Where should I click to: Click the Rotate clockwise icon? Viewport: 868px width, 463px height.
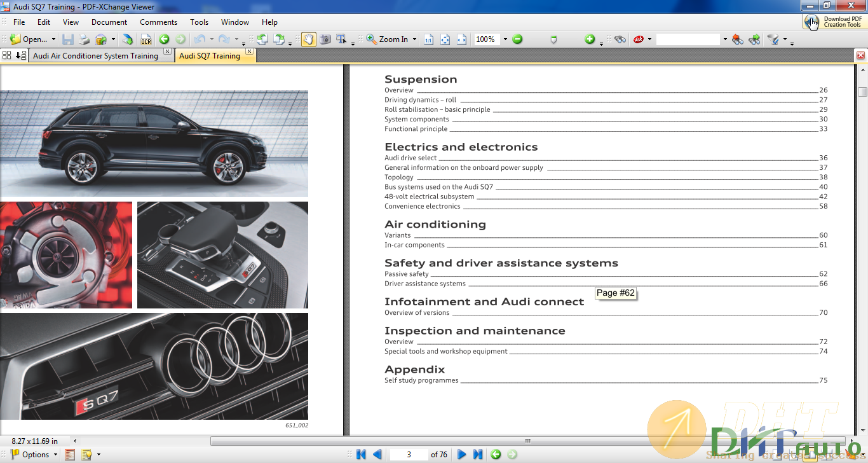pyautogui.click(x=279, y=39)
